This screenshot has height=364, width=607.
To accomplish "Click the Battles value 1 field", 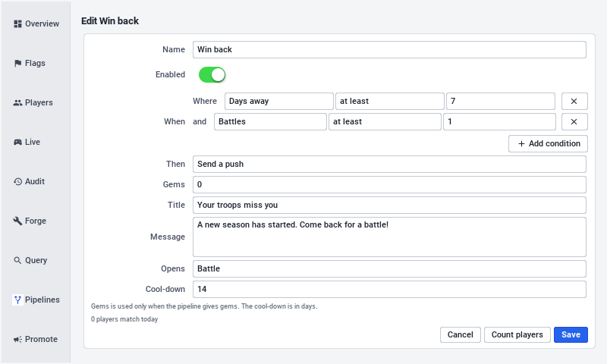I will tap(499, 122).
